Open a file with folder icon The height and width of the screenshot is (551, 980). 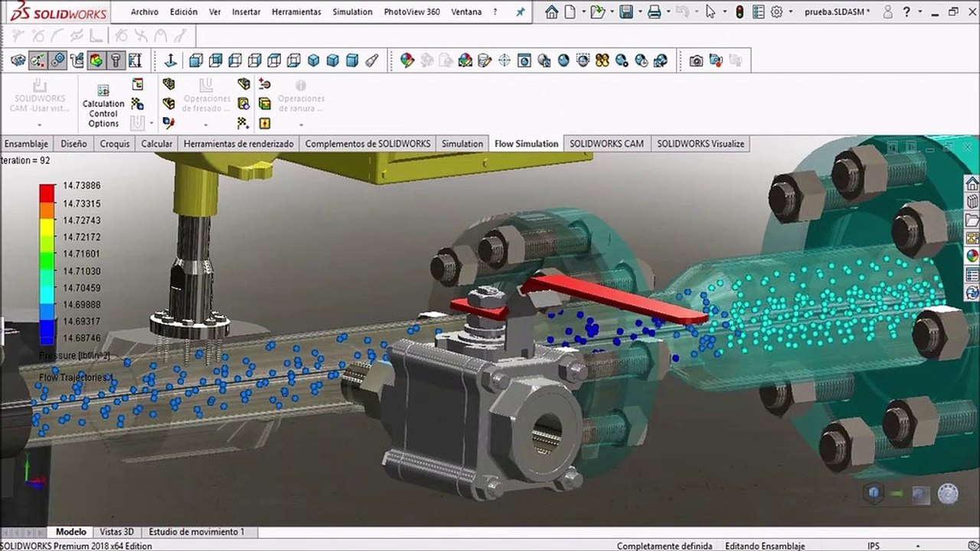click(597, 12)
